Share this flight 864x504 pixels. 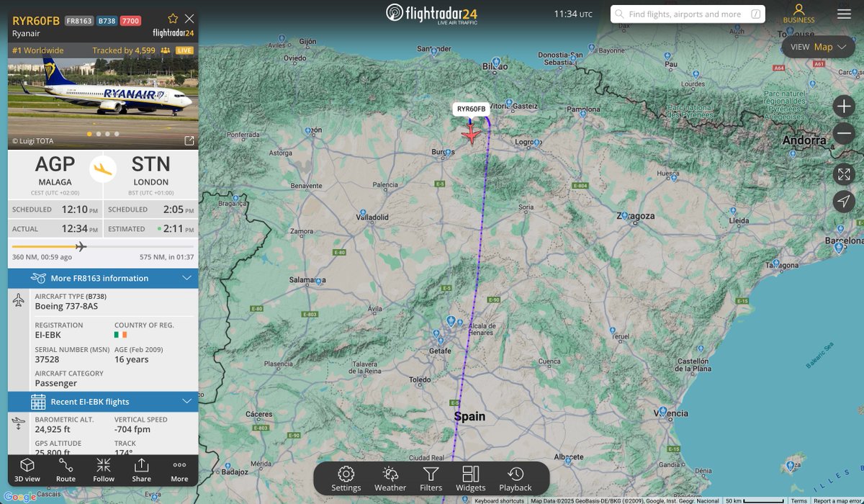[142, 469]
